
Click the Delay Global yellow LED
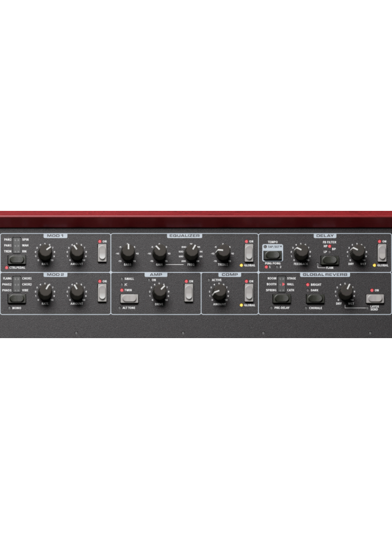tap(374, 265)
